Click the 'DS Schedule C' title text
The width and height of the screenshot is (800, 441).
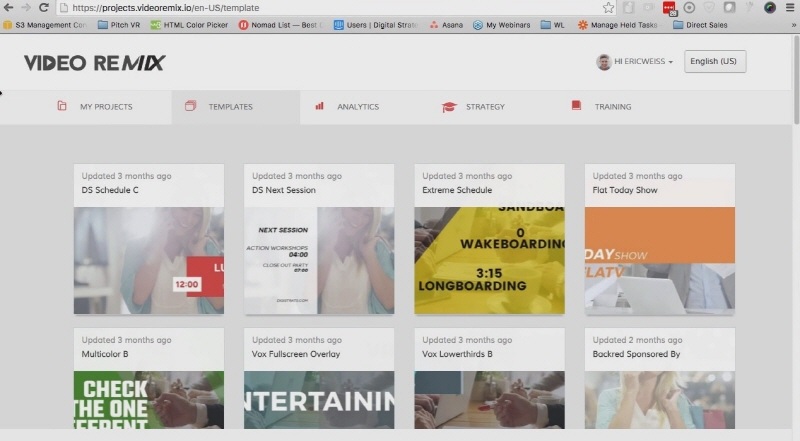[x=110, y=190]
